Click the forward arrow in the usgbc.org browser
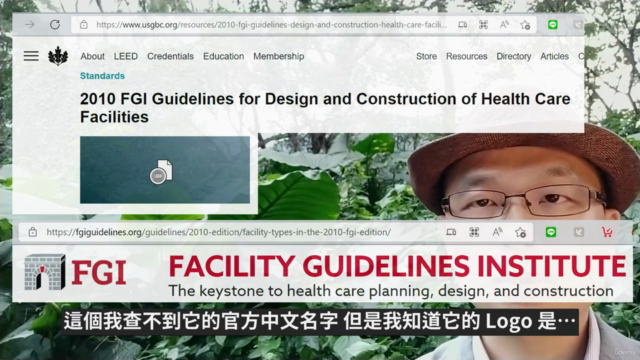640x360 pixels. tap(29, 24)
